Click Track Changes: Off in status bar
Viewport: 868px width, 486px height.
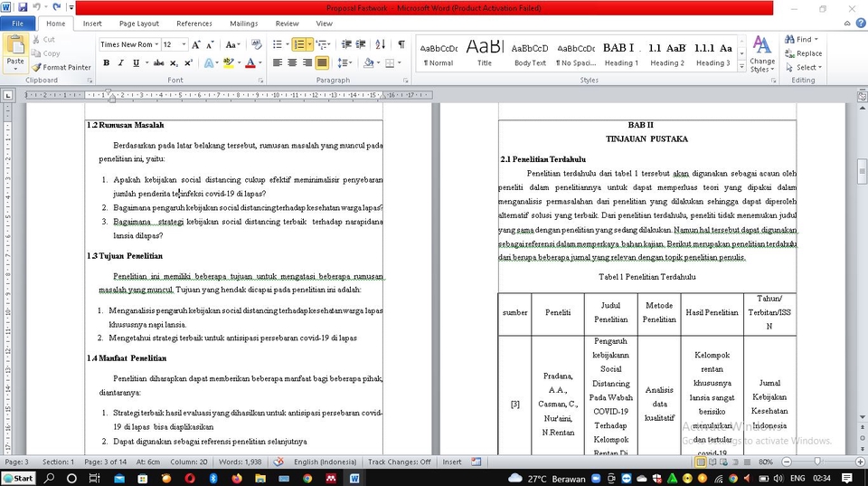pos(399,462)
